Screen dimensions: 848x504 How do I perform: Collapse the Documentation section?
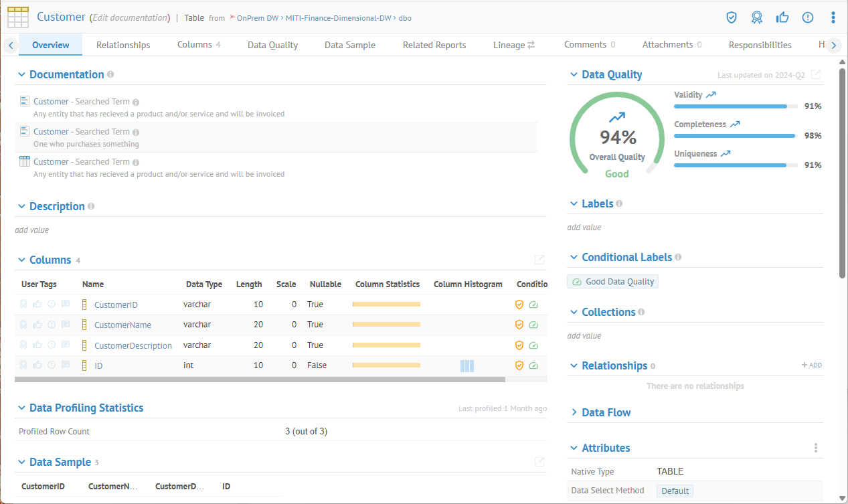(x=22, y=75)
